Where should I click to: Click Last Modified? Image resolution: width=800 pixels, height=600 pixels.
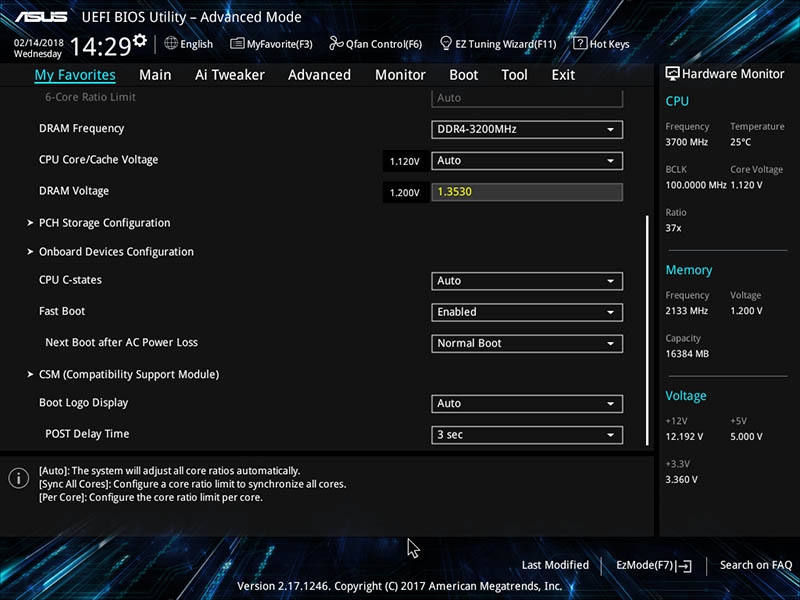coord(555,565)
